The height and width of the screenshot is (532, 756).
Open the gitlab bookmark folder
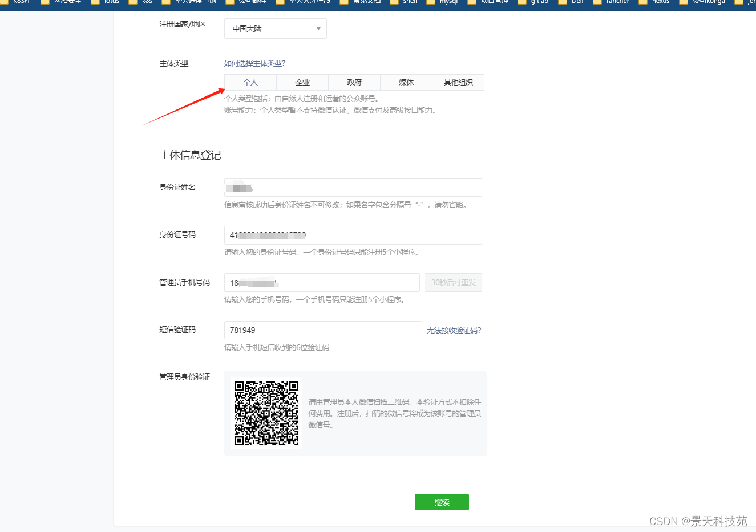click(533, 2)
